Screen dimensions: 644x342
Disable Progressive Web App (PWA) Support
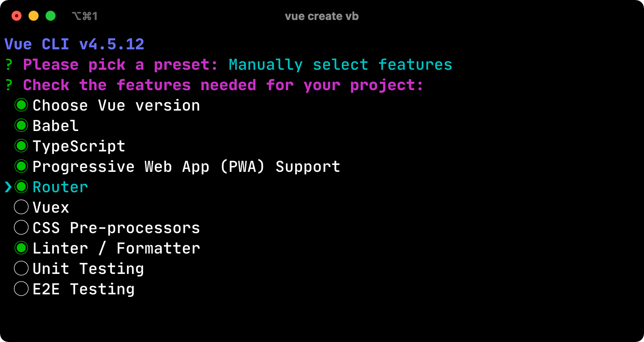pyautogui.click(x=21, y=166)
